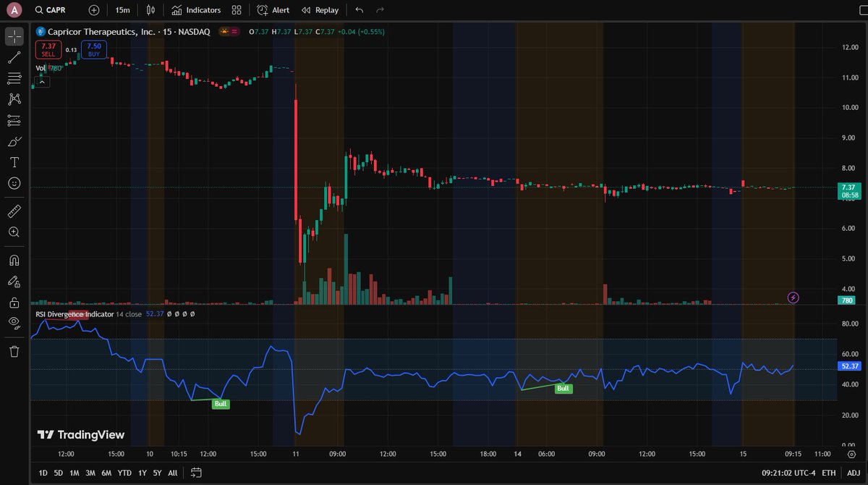Screen dimensions: 868x485
Task: Toggle ADJ adjusted data
Action: [x=853, y=473]
